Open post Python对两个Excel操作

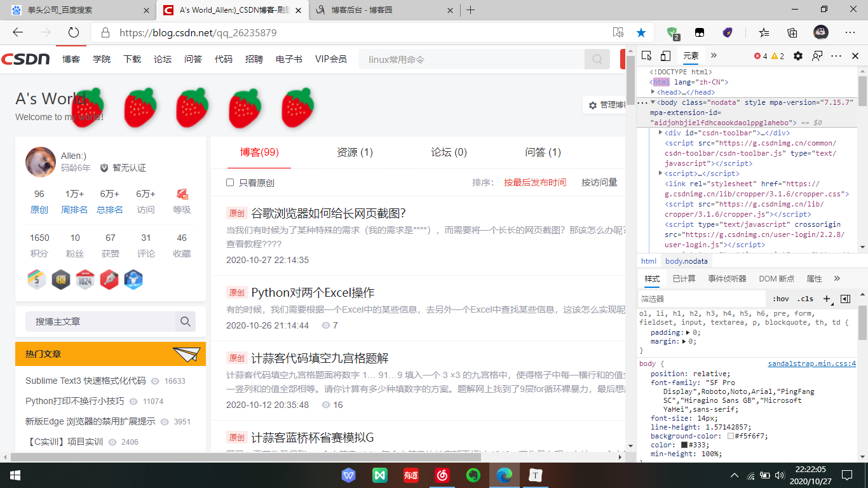[313, 292]
